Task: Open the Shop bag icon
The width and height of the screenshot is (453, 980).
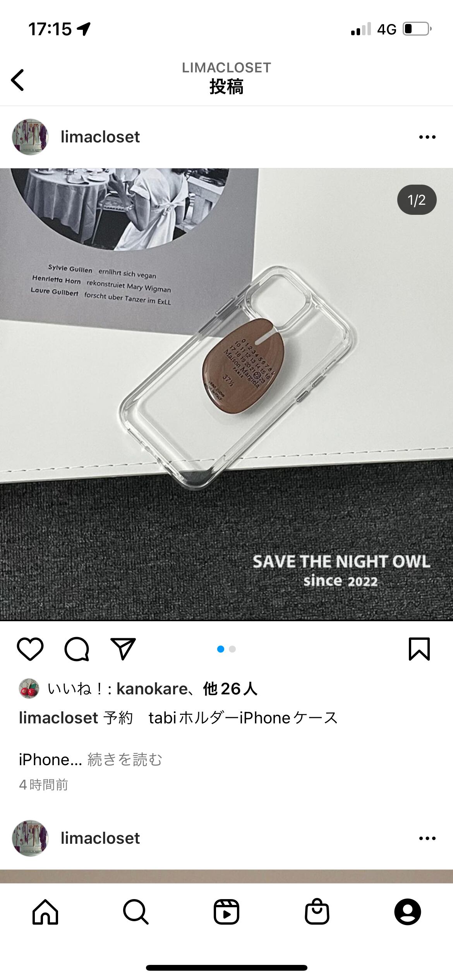Action: [x=317, y=912]
